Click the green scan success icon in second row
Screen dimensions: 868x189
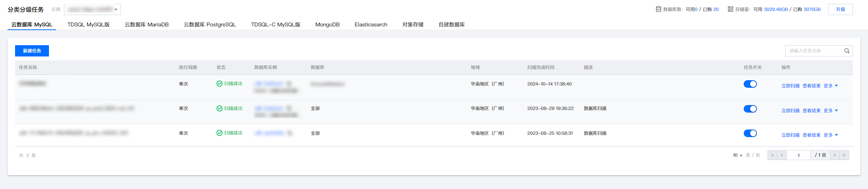[x=220, y=108]
